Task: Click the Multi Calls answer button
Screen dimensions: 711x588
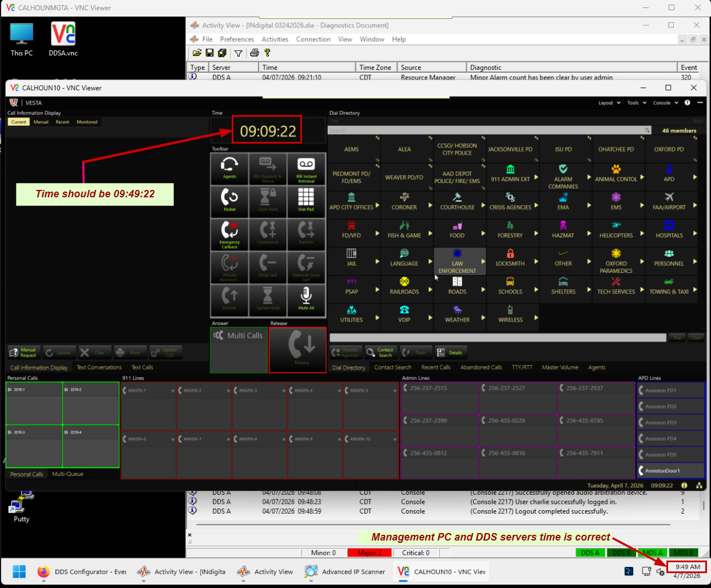Action: (239, 350)
